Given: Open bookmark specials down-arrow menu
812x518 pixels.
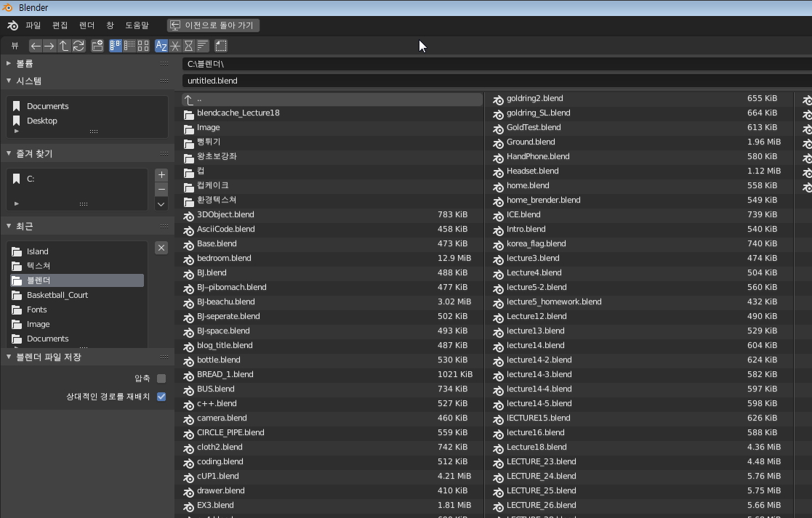Looking at the screenshot, I should pyautogui.click(x=161, y=204).
